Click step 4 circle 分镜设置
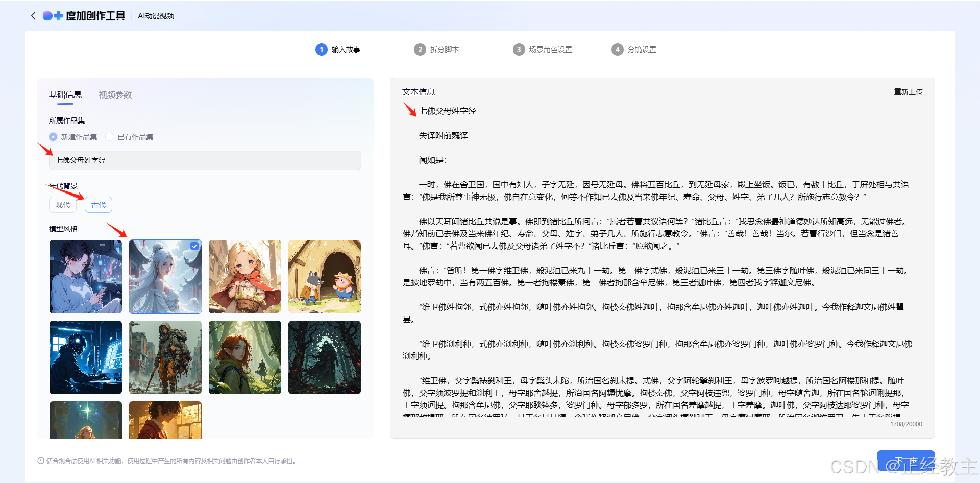 coord(617,50)
